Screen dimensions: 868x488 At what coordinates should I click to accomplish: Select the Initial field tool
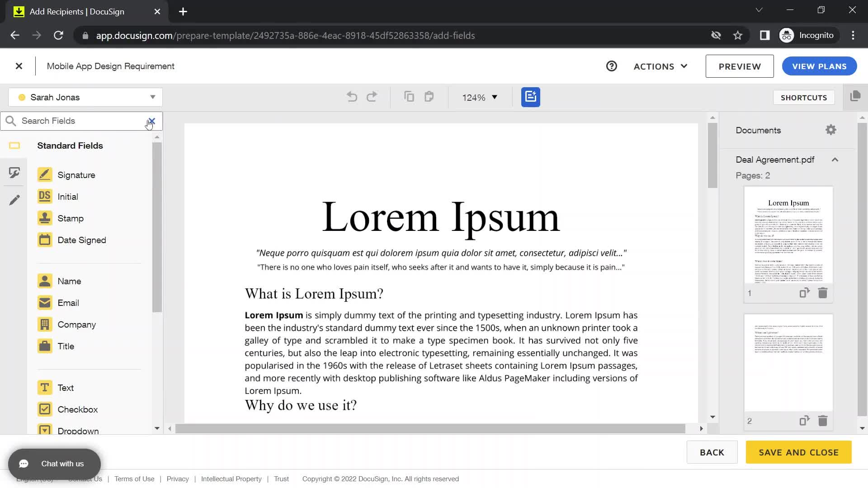[x=67, y=197]
